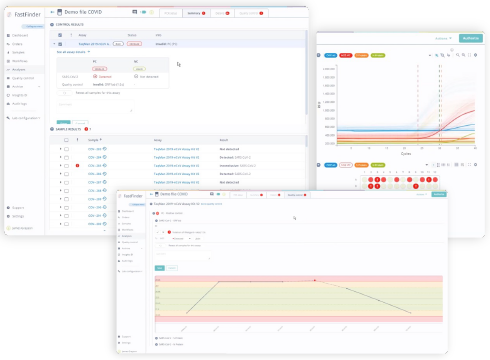The image size is (490, 360).
Task: Toggle the Retest all samples switch
Action: [66, 93]
